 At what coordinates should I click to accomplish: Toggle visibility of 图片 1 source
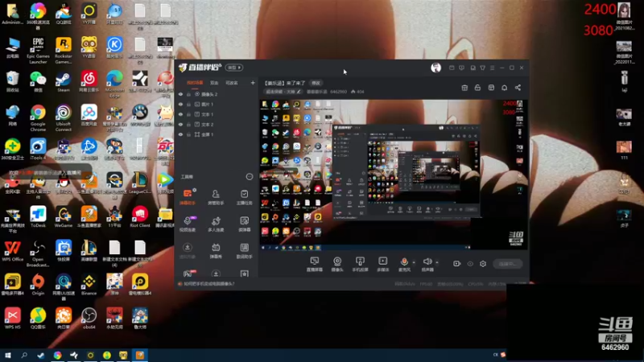(x=180, y=105)
